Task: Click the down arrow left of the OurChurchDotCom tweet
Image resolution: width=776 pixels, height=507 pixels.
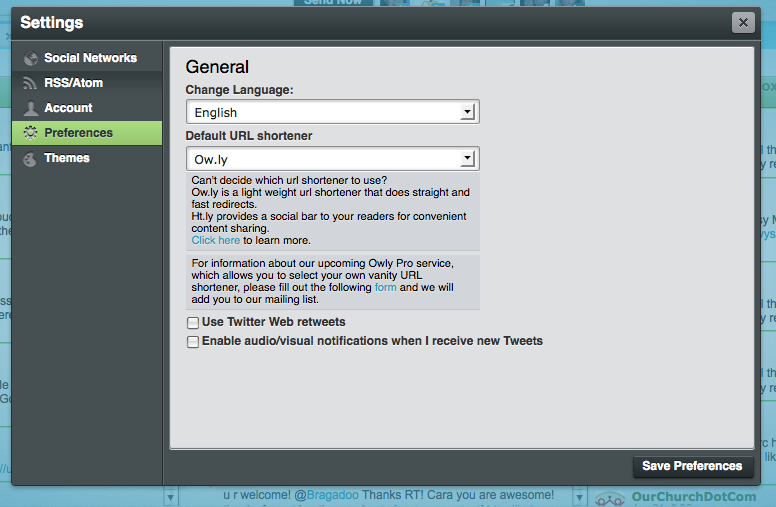Action: tap(579, 497)
